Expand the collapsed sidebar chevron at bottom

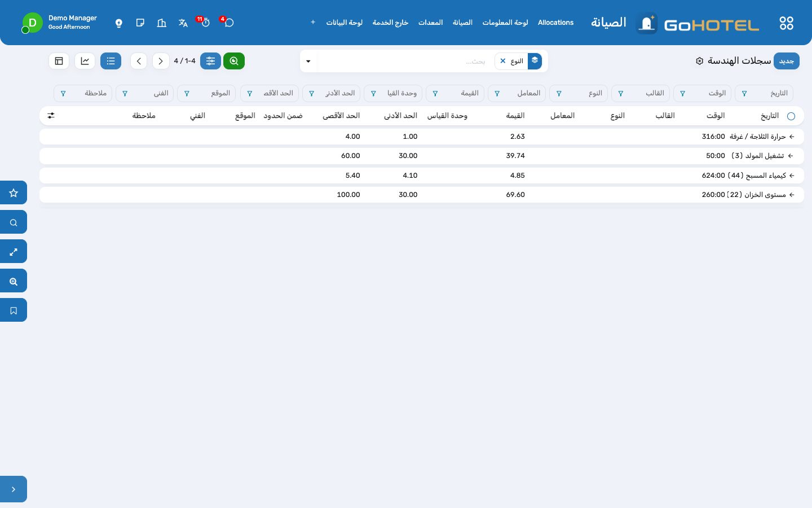pyautogui.click(x=14, y=489)
